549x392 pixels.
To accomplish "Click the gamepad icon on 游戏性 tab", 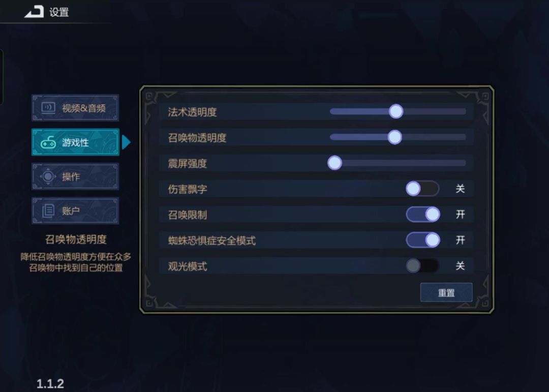I will click(48, 143).
